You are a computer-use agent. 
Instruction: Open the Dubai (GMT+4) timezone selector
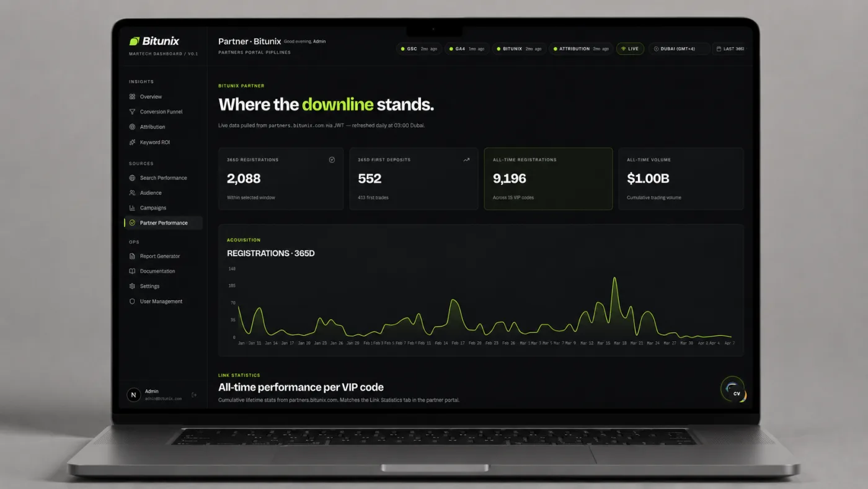click(679, 48)
